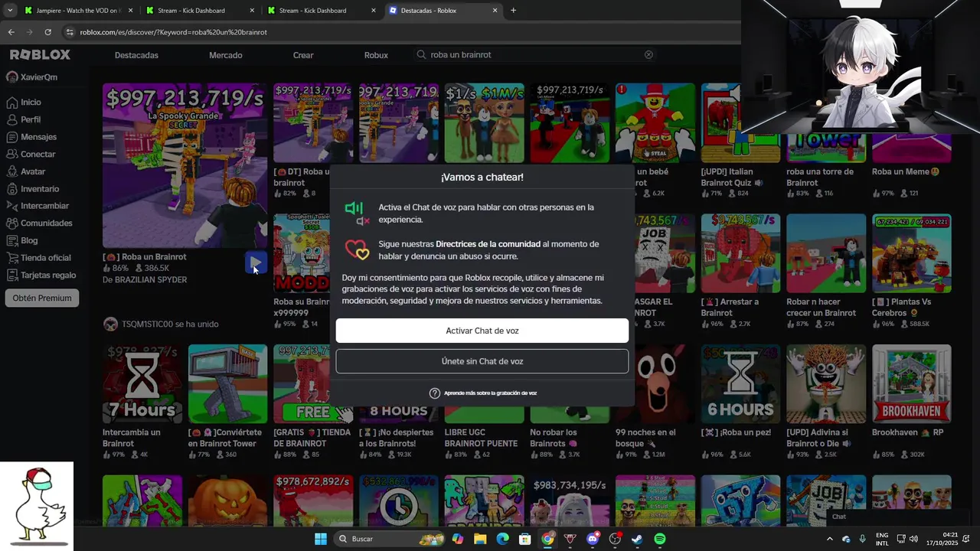Open the Robux navigation tab
Screen dimensions: 980x551
tap(376, 55)
